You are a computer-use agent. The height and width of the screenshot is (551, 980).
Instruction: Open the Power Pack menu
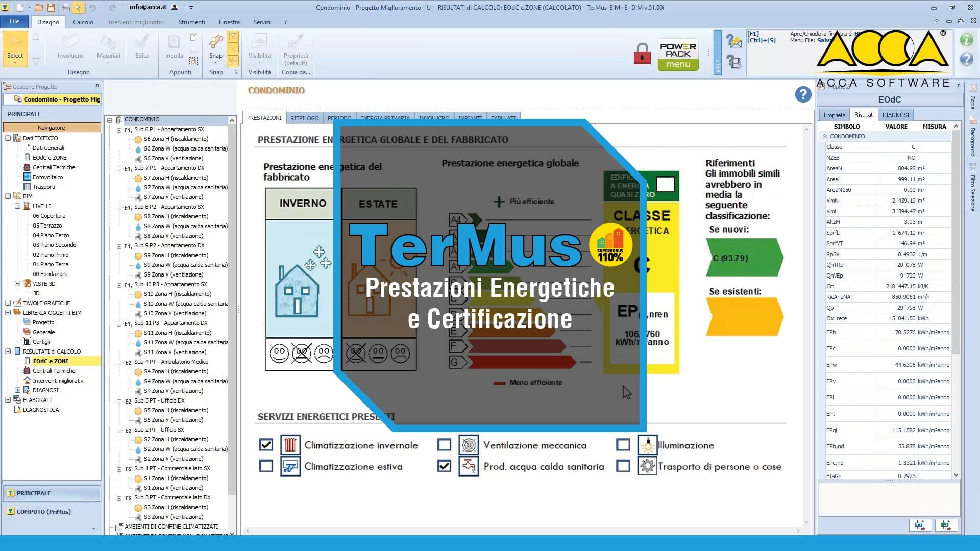678,55
